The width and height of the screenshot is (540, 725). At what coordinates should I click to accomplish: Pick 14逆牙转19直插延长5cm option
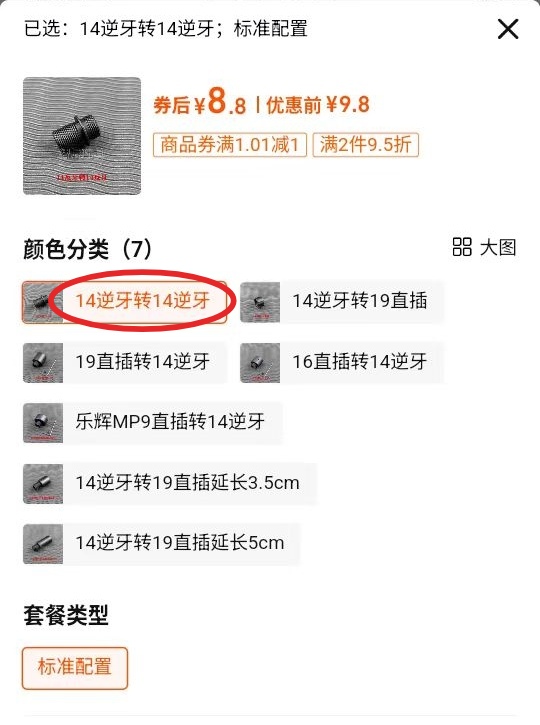click(161, 544)
